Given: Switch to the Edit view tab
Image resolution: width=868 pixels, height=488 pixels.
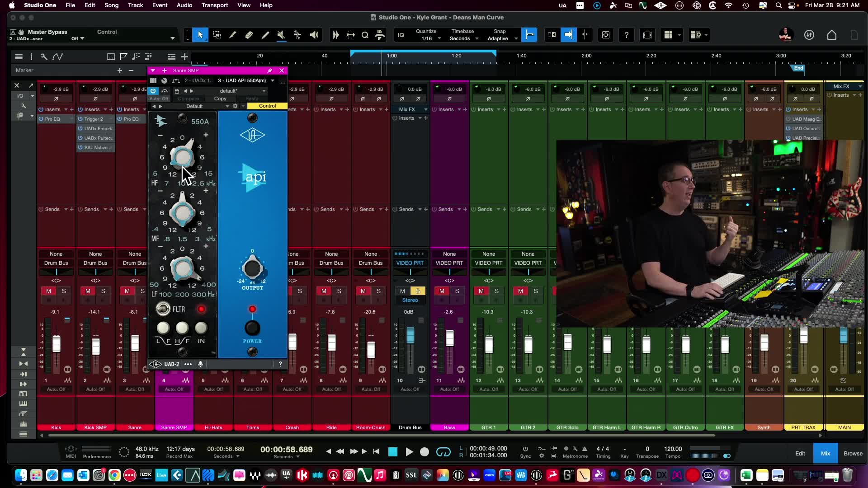Looking at the screenshot, I should pyautogui.click(x=800, y=453).
